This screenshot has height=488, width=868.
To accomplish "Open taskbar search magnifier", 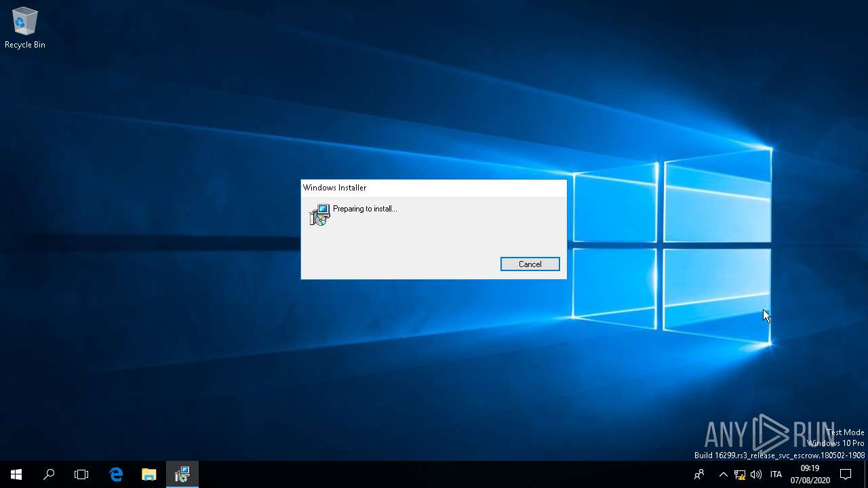I will (x=49, y=474).
